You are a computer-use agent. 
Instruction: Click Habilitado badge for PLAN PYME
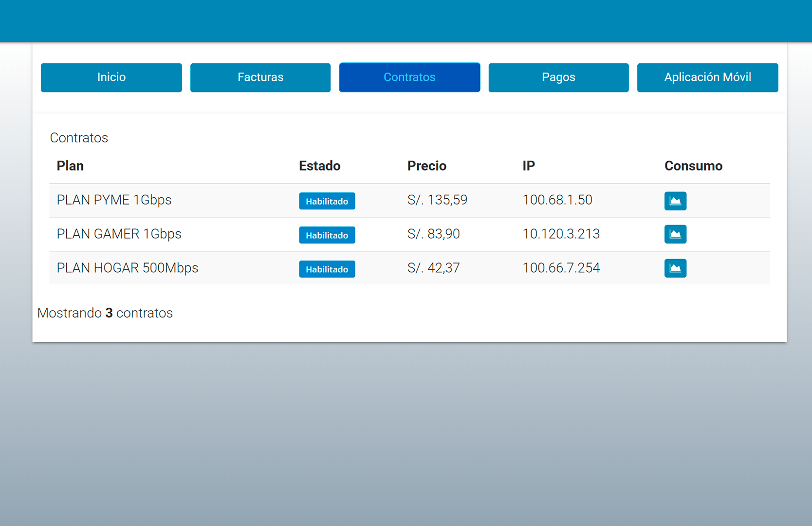click(327, 201)
